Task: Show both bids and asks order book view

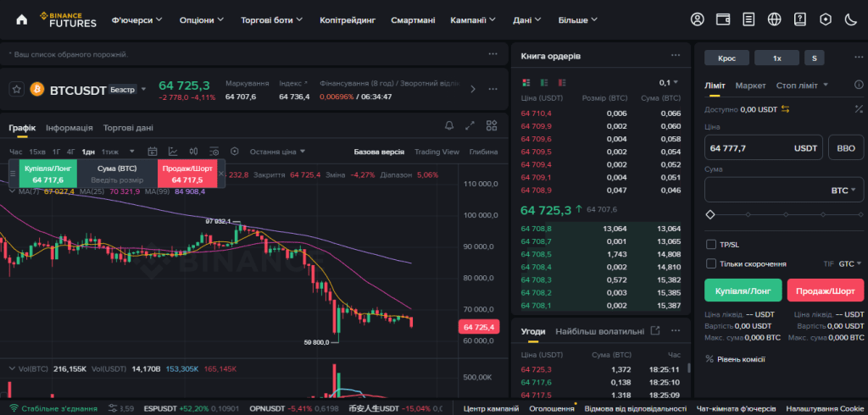Action: point(526,82)
